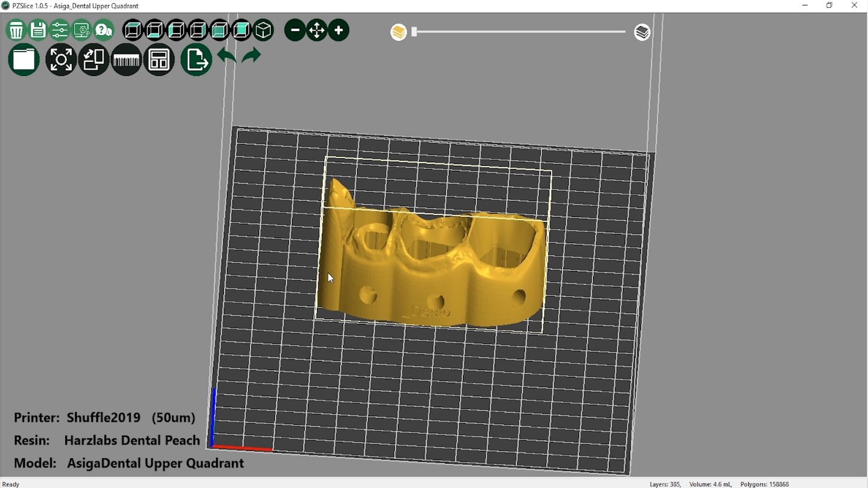This screenshot has height=488, width=868.
Task: Click the trash can delete icon
Action: pyautogui.click(x=16, y=30)
